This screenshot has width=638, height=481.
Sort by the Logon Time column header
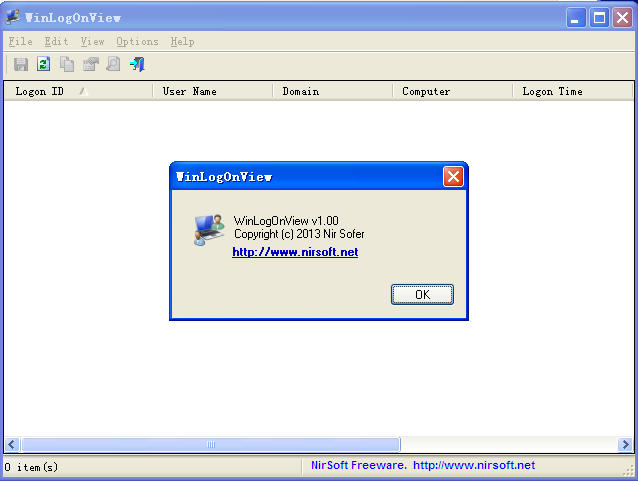click(572, 91)
